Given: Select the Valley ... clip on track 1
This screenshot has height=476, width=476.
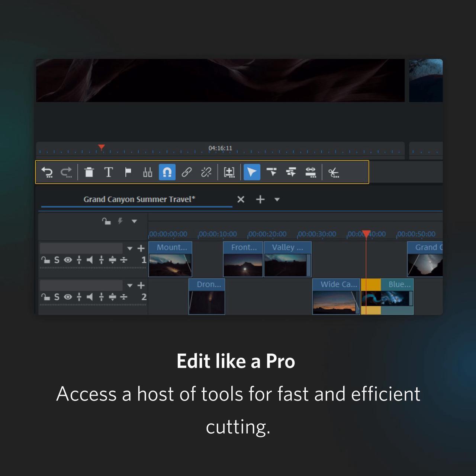Looking at the screenshot, I should click(x=287, y=259).
